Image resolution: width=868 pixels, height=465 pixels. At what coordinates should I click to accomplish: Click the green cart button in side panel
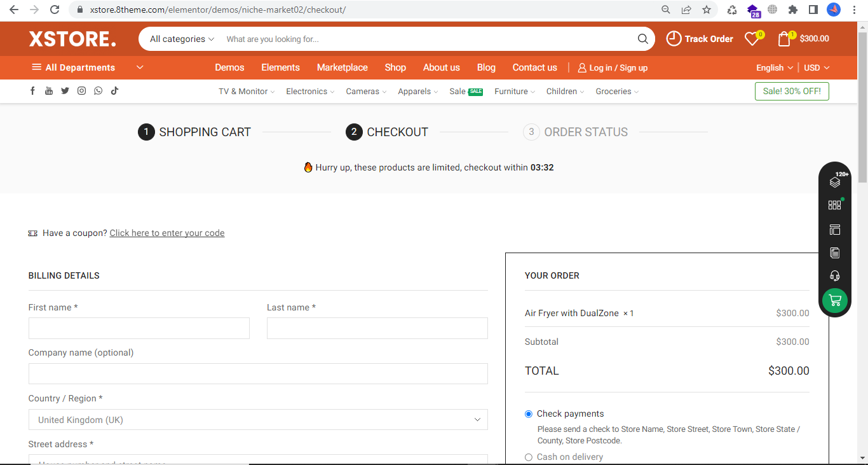(835, 301)
